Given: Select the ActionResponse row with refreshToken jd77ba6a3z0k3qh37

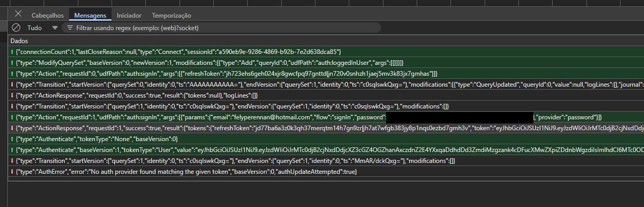Looking at the screenshot, I should click(x=326, y=128).
